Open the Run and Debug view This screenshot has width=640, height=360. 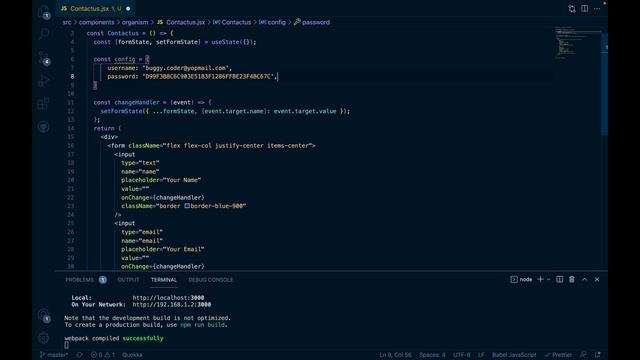coord(44,80)
